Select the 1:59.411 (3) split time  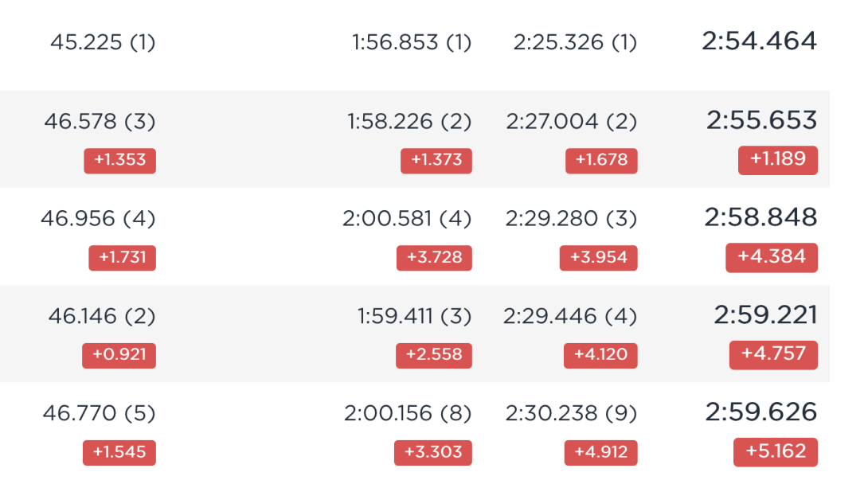click(414, 316)
